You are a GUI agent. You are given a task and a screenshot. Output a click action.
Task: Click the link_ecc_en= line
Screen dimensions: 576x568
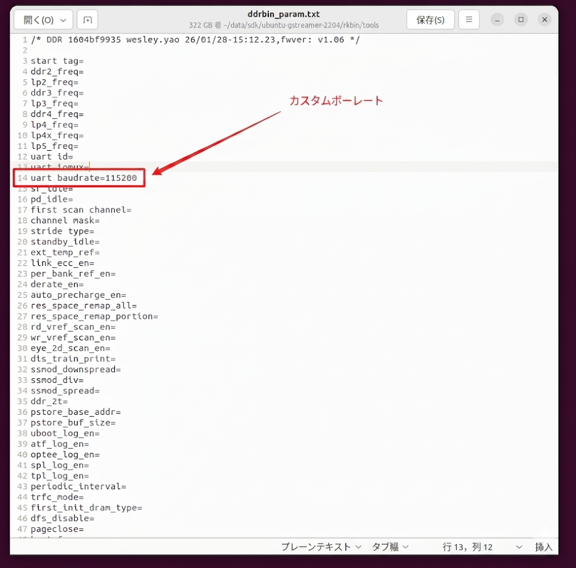tap(62, 263)
